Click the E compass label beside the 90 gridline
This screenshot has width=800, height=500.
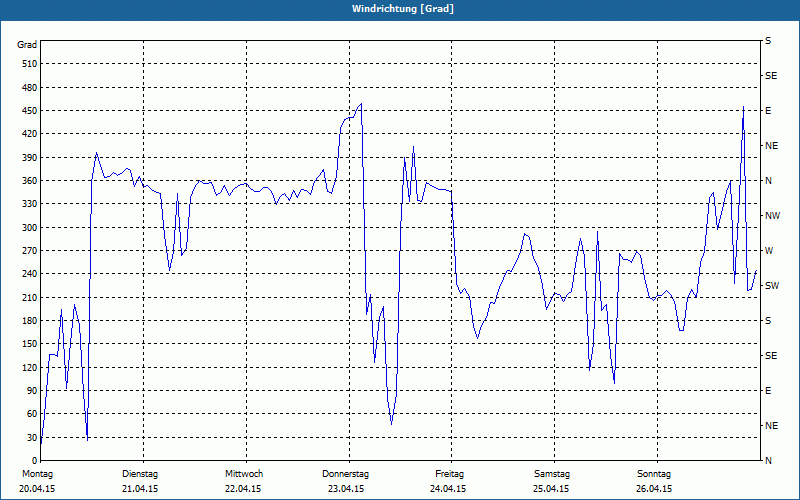pyautogui.click(x=768, y=391)
